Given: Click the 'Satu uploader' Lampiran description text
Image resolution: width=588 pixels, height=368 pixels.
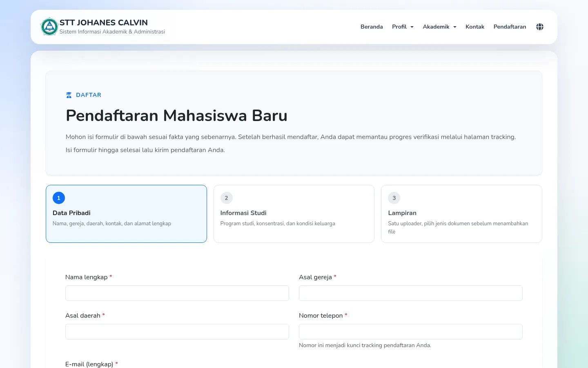Looking at the screenshot, I should click(458, 228).
